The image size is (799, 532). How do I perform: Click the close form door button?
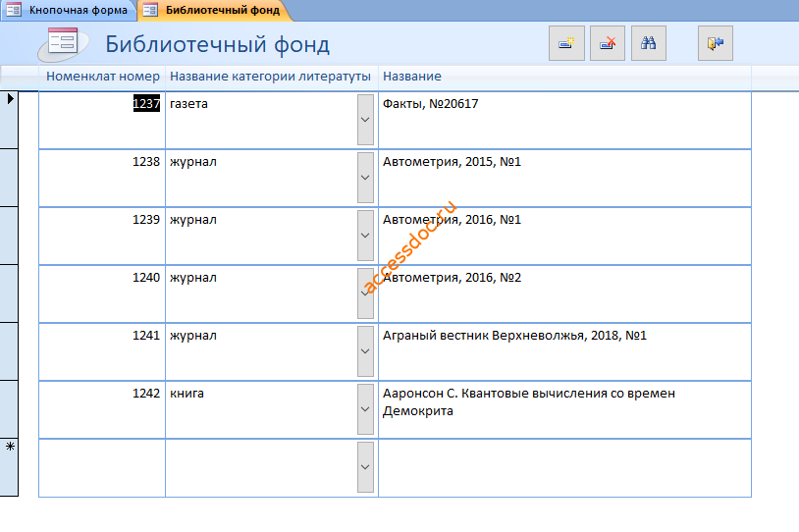tap(716, 43)
